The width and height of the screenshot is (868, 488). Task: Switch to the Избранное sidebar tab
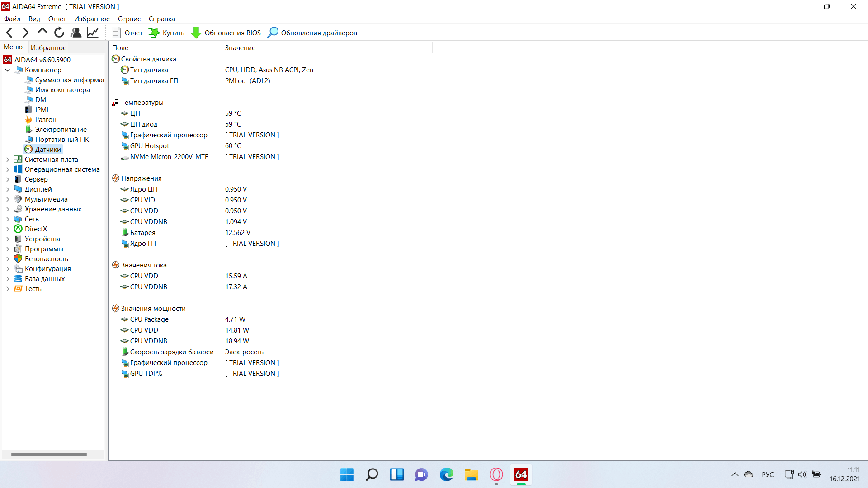[48, 47]
